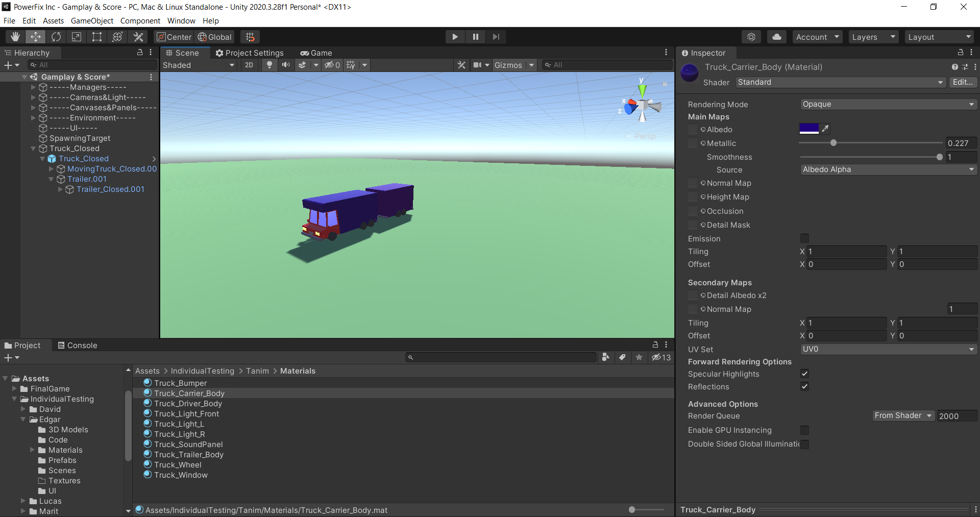Click the Step frame button
Screen dimensions: 980x517
pyautogui.click(x=496, y=37)
